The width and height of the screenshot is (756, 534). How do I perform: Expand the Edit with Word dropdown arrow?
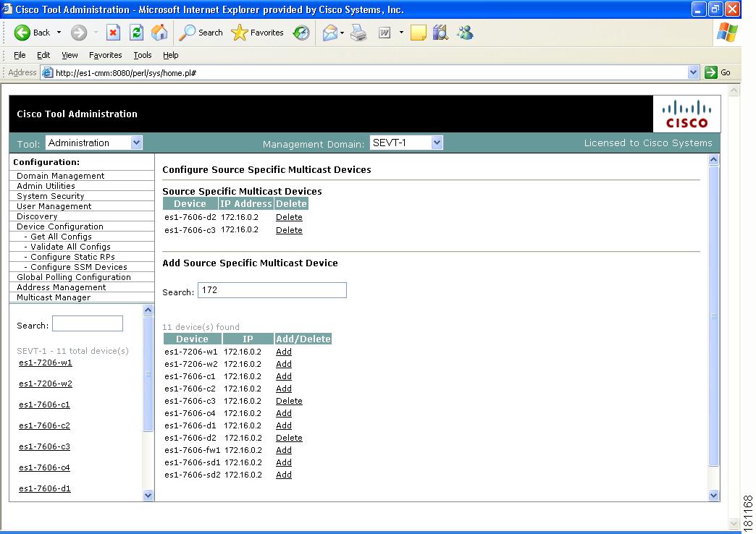401,33
